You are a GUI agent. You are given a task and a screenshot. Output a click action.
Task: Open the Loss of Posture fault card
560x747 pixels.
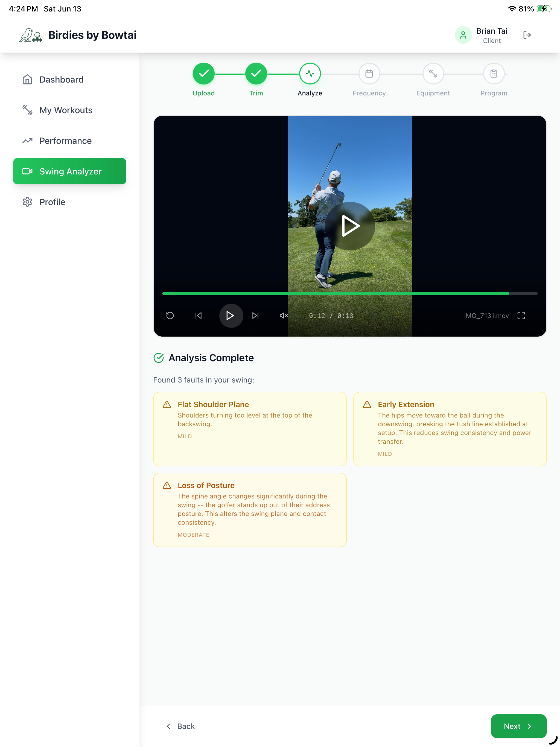[250, 510]
